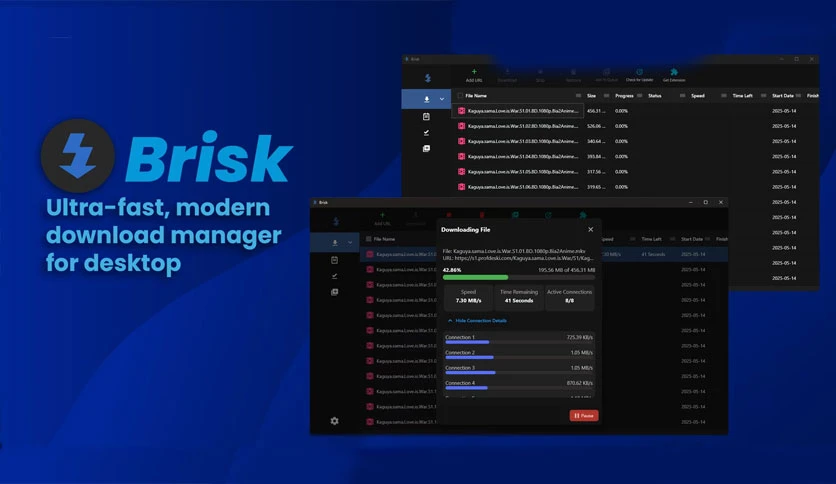Open the queues stack icon in the back window sidebar
Screen dimensions: 836x484
pyautogui.click(x=426, y=148)
